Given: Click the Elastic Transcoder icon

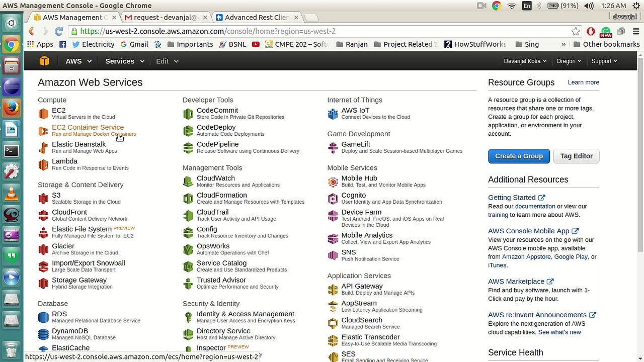Looking at the screenshot, I should [x=333, y=340].
